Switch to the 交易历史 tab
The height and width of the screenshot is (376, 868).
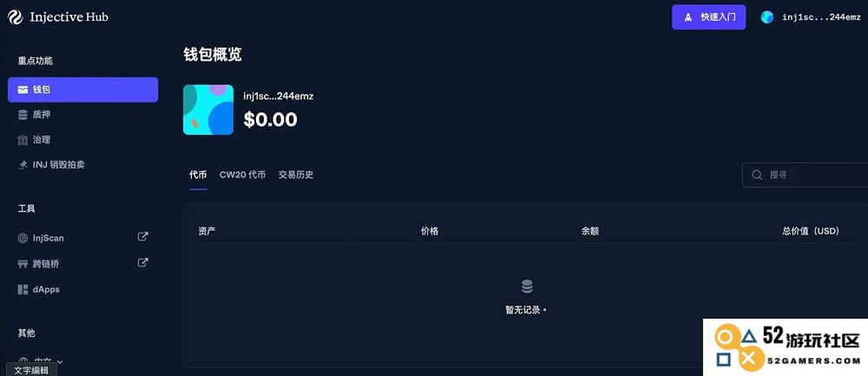[x=296, y=175]
